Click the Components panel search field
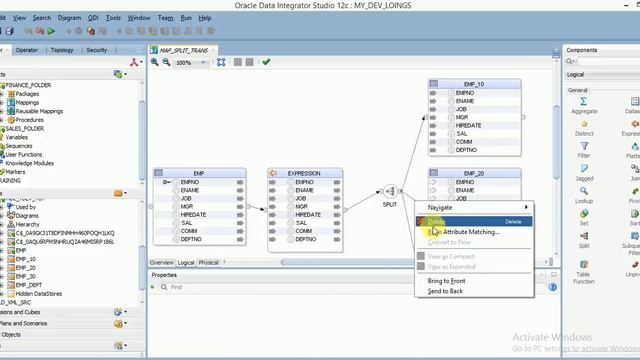640x360 pixels. [609, 61]
